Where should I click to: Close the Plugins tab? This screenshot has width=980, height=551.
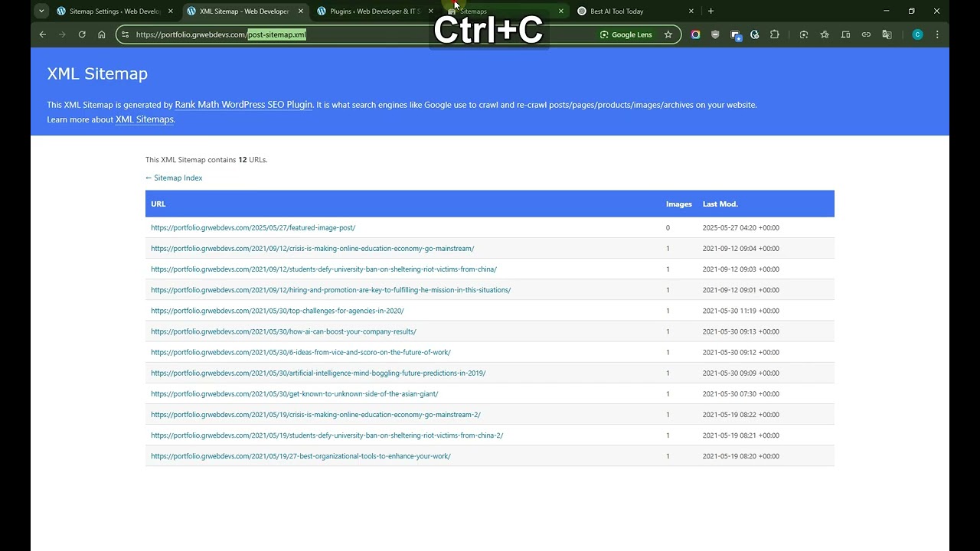pyautogui.click(x=431, y=11)
